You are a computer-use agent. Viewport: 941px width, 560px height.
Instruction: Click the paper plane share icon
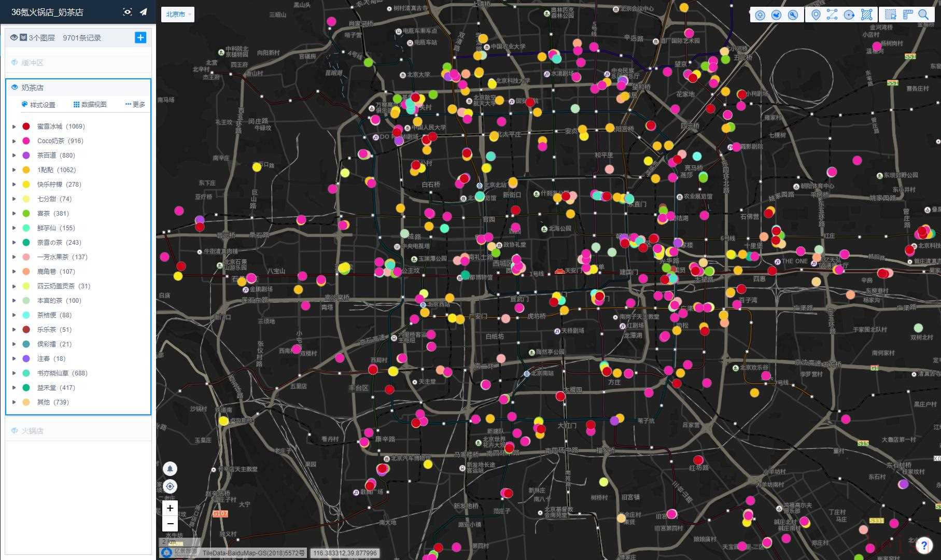coord(144,12)
